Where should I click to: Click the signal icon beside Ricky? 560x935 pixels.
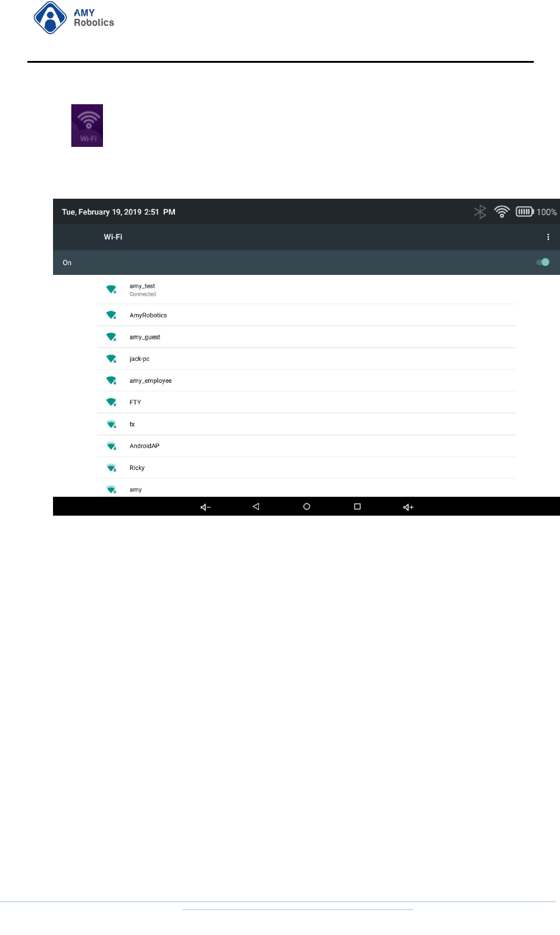[x=112, y=468]
